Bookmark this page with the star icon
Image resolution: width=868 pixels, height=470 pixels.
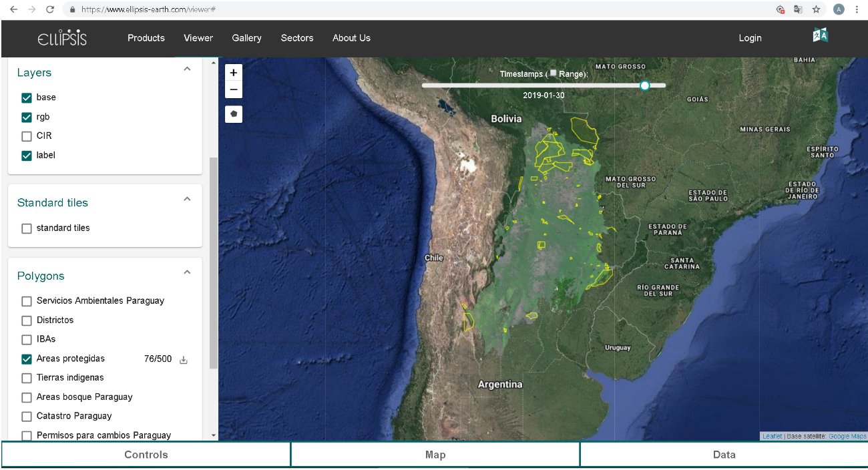pyautogui.click(x=816, y=9)
